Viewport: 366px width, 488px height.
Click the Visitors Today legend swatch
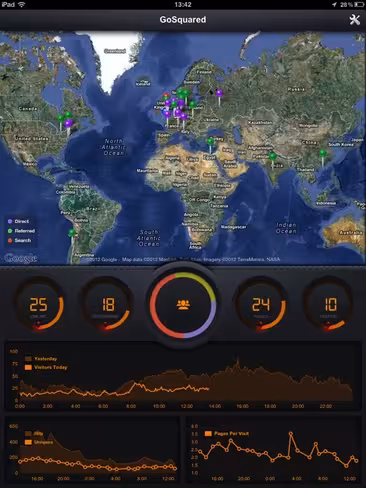[28, 367]
